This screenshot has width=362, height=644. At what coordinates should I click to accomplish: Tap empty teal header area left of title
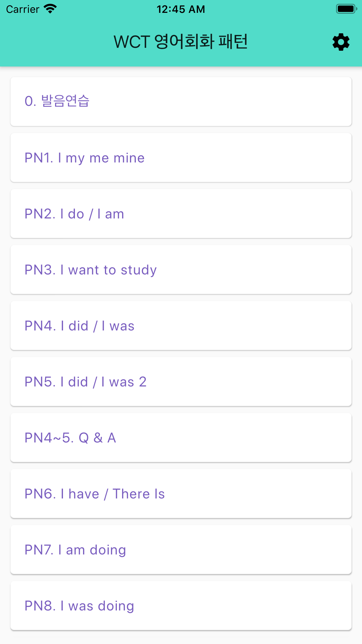[55, 42]
